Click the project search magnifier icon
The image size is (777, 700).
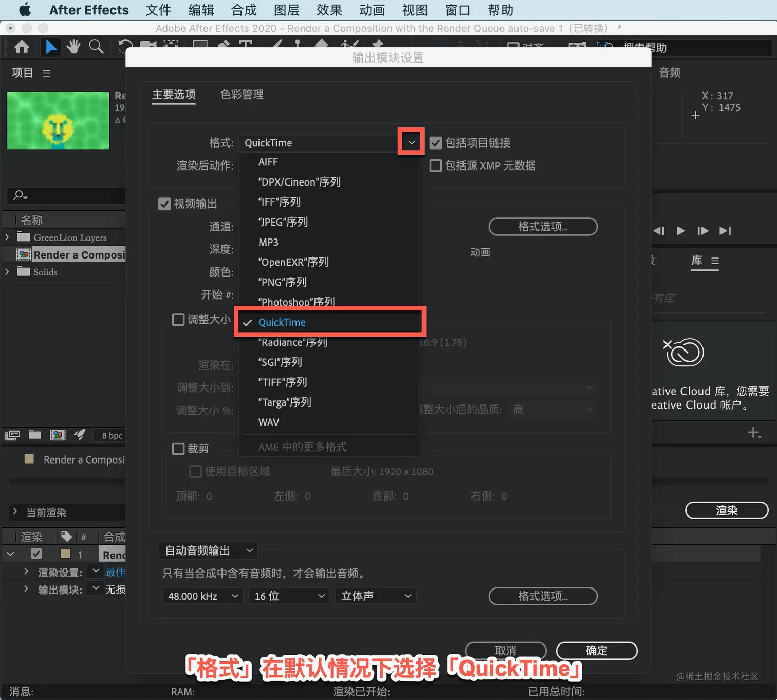[x=20, y=195]
